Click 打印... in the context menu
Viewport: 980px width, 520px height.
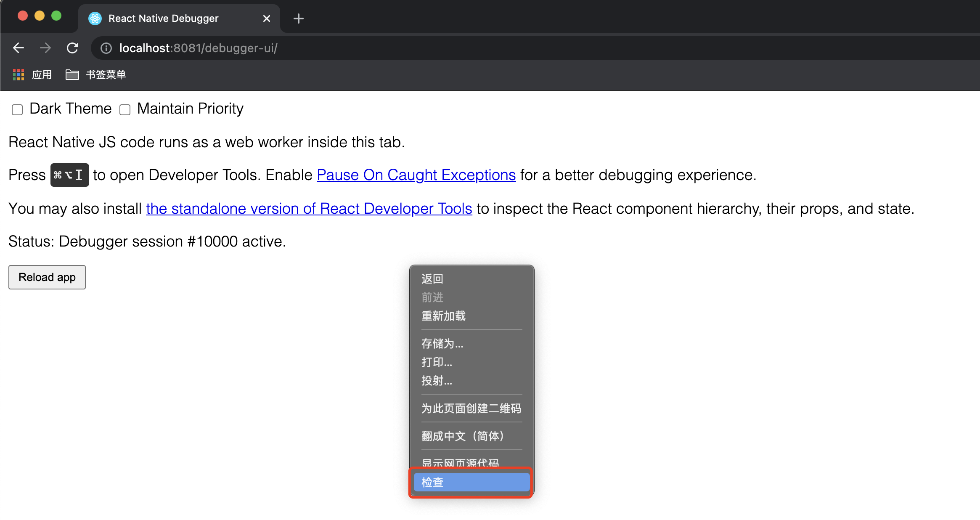437,362
